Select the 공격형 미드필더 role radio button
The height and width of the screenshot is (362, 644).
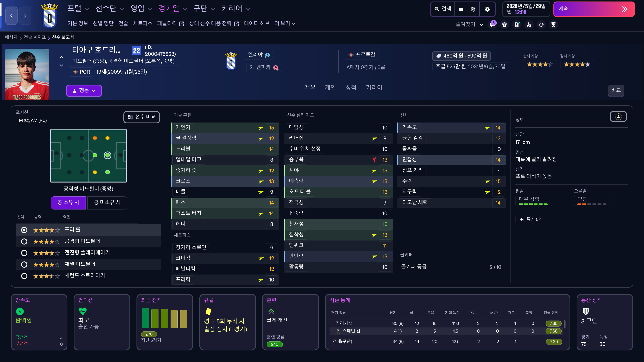[x=24, y=241]
